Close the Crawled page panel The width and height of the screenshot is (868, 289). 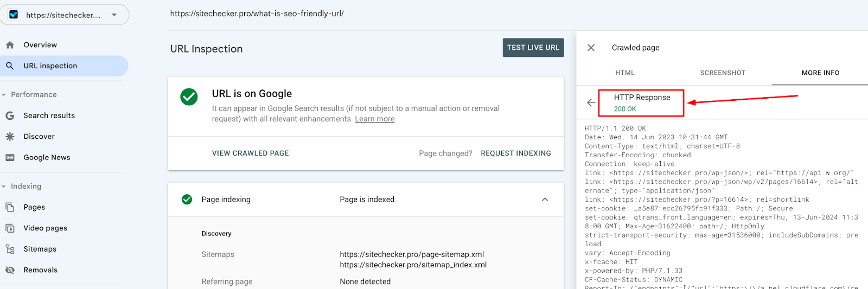(591, 48)
